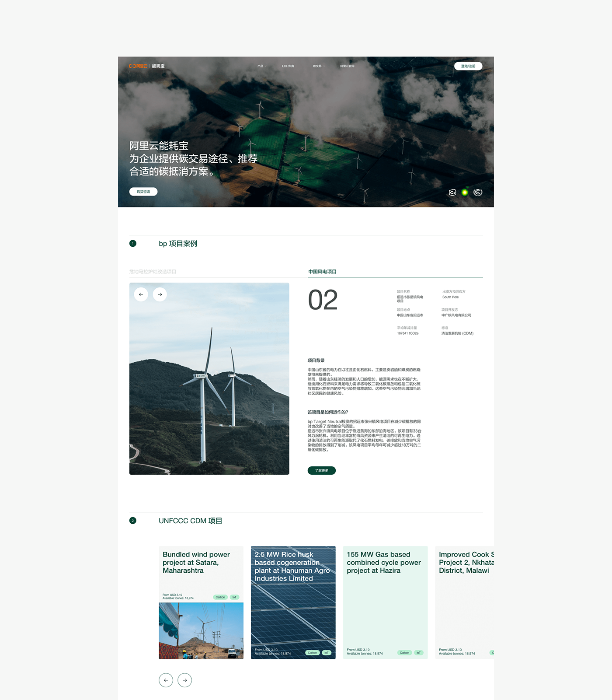Viewport: 612px width, 700px height.
Task: Click the 能耗宝 brand name in header
Action: (x=158, y=66)
